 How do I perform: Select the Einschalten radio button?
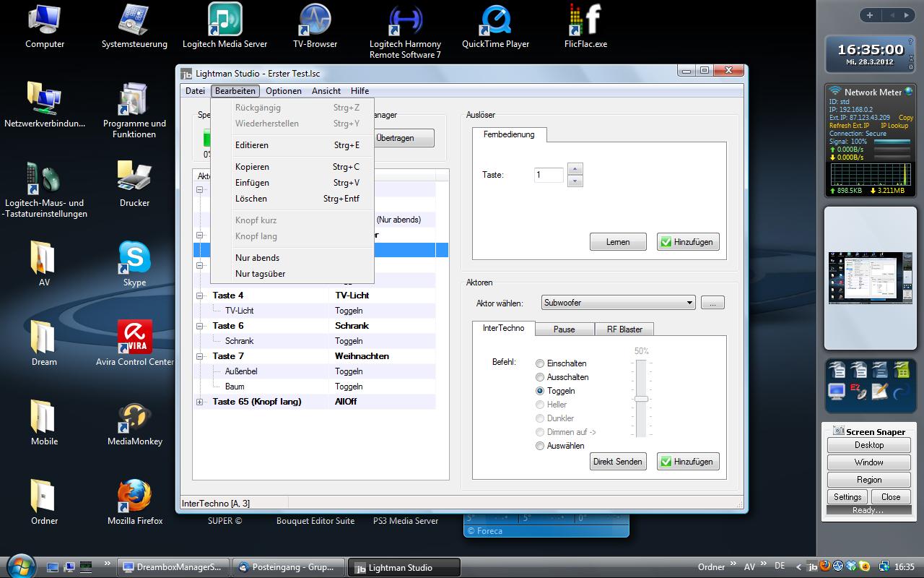[x=540, y=363]
